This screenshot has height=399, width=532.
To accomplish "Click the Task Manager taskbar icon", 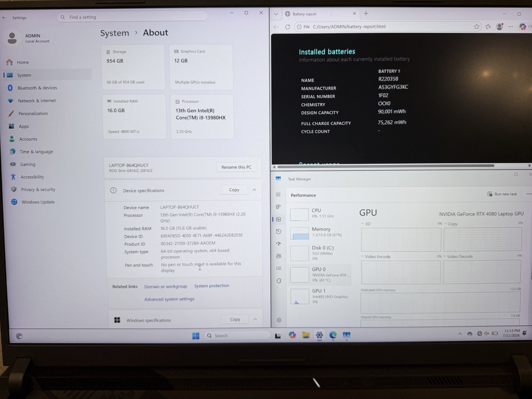I will tap(346, 335).
